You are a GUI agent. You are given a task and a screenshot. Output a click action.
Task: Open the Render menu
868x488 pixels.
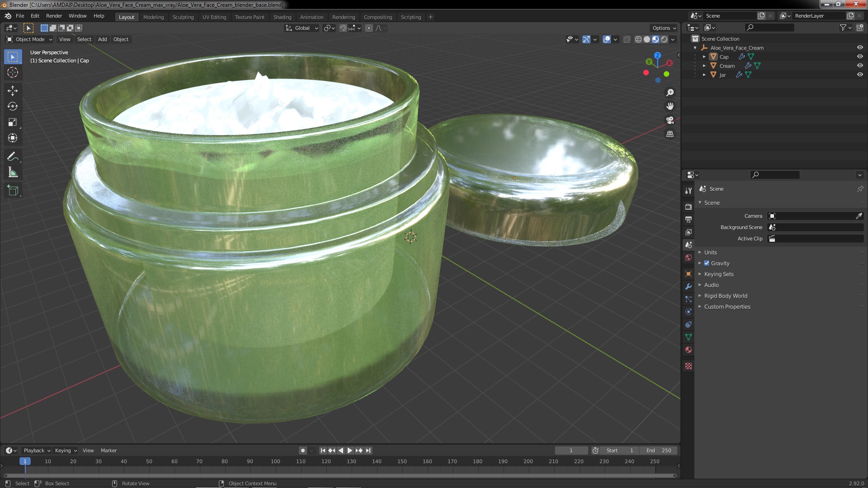pyautogui.click(x=54, y=16)
